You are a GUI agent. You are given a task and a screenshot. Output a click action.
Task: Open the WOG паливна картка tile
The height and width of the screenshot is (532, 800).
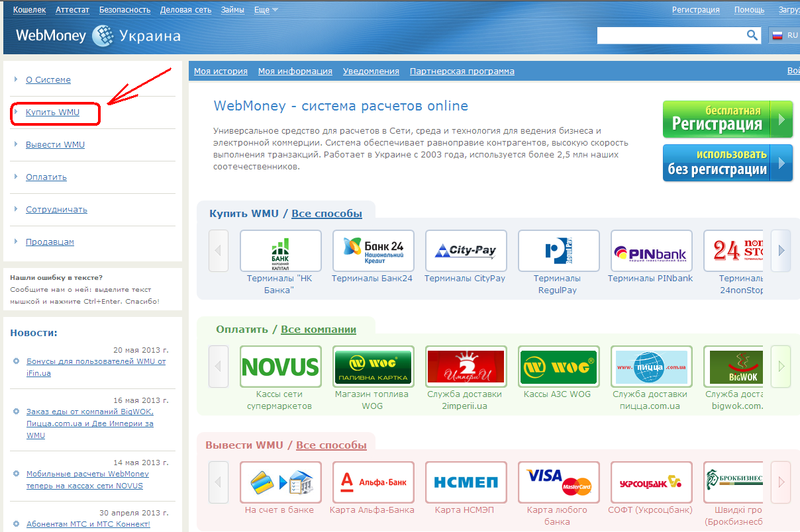click(x=374, y=367)
